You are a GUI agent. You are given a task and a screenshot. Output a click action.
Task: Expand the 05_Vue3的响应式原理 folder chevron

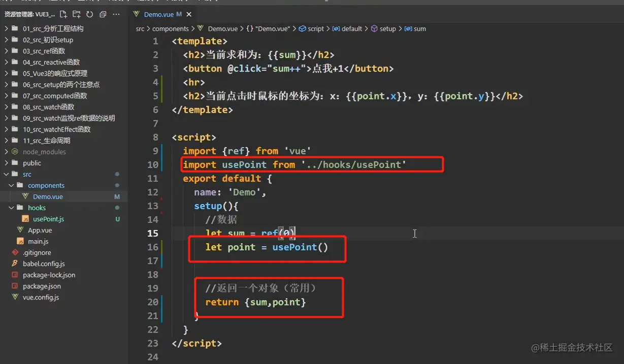(x=6, y=73)
